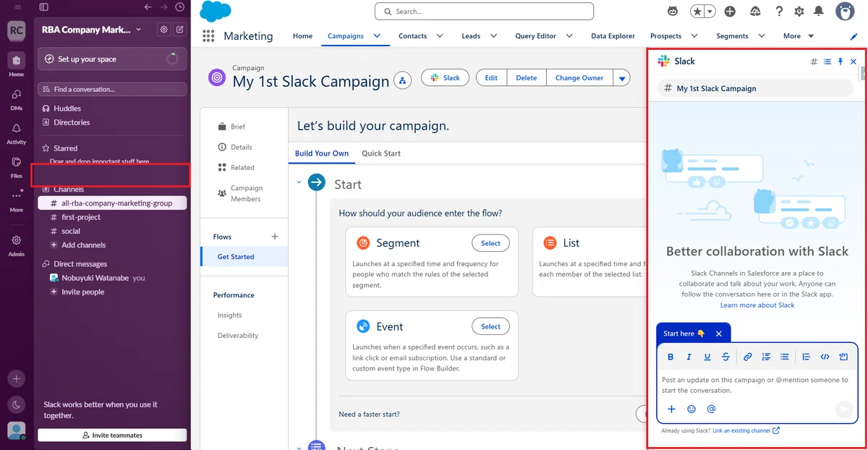Viewport: 868px width, 450px height.
Task: Open more campaign actions dropdown arrow
Action: pyautogui.click(x=623, y=78)
